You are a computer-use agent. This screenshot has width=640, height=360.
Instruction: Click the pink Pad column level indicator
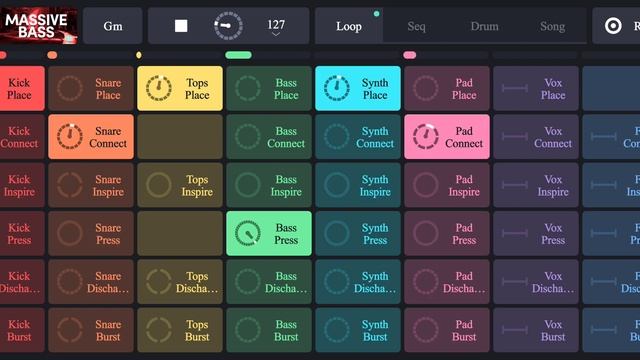click(409, 55)
